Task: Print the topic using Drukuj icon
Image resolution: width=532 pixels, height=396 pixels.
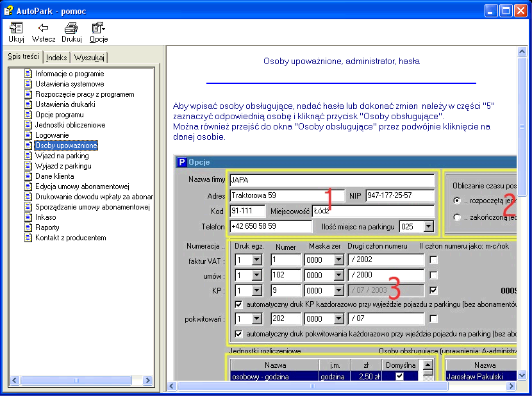Action: click(71, 28)
